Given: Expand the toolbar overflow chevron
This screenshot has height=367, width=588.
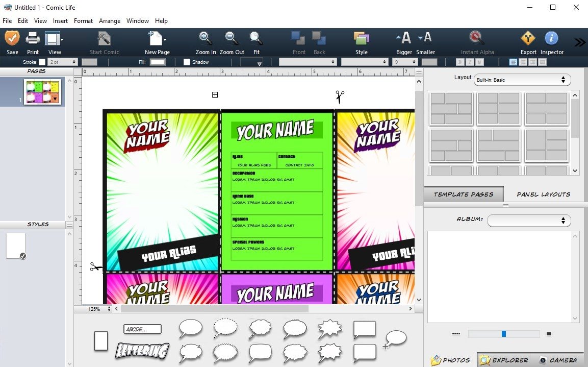Looking at the screenshot, I should (579, 42).
